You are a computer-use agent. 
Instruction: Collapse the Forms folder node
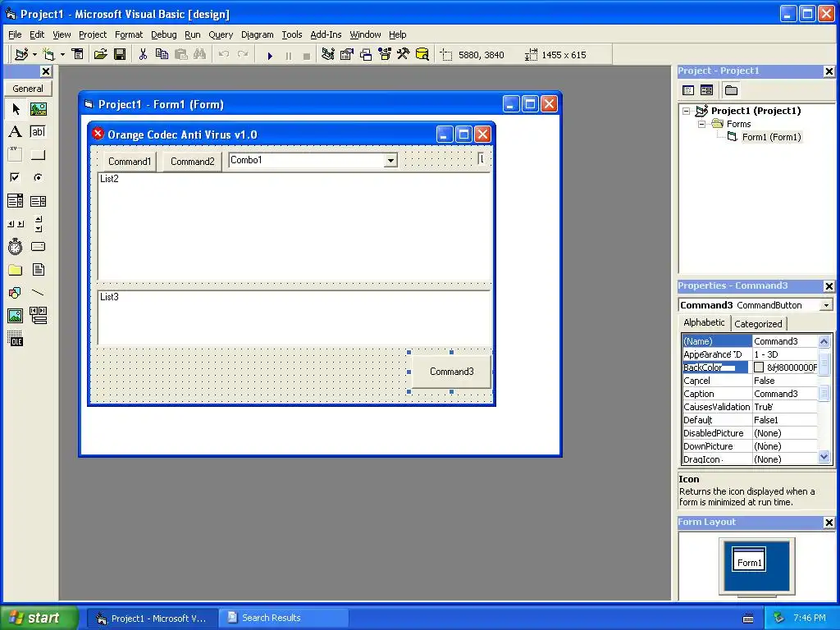click(702, 125)
